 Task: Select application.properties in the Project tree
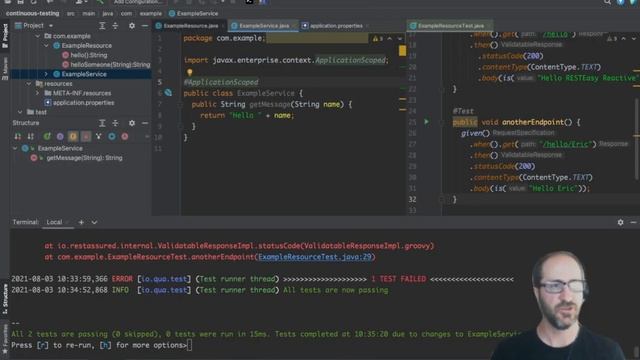coord(80,103)
